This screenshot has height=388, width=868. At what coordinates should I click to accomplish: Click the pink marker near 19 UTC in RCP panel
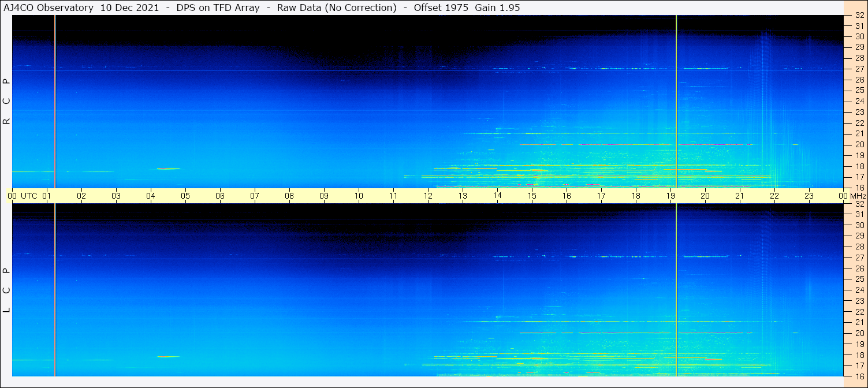click(676, 101)
